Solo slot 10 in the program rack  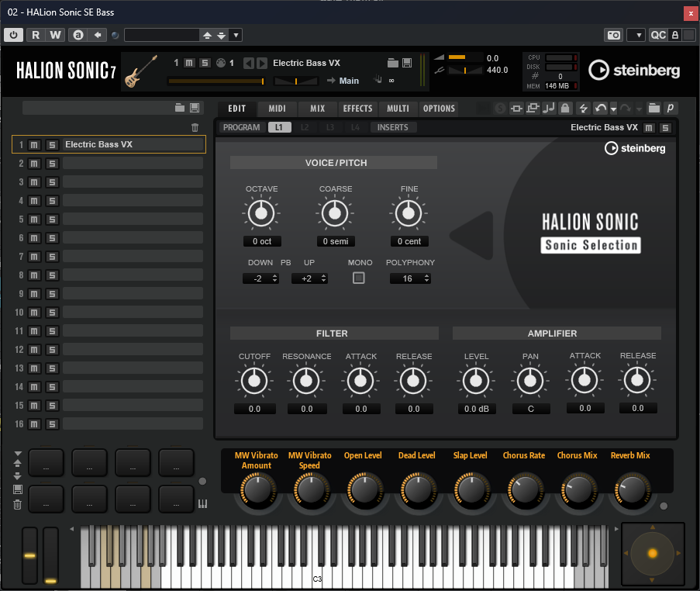[52, 313]
